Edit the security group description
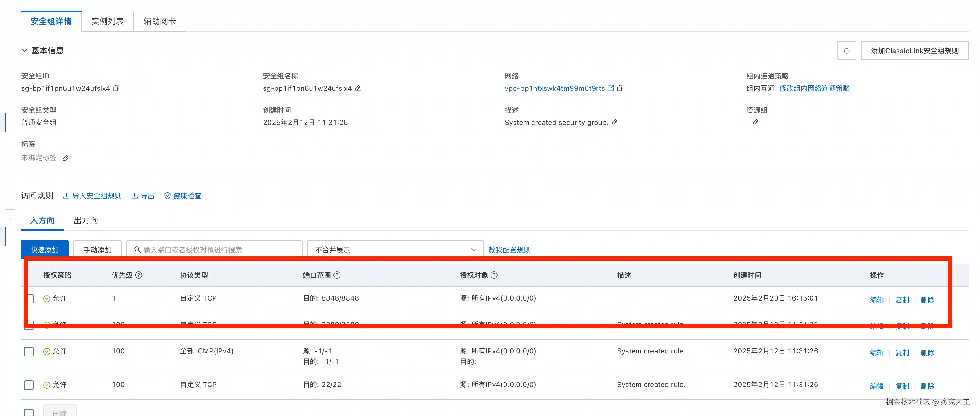The width and height of the screenshot is (980, 416). click(x=614, y=123)
